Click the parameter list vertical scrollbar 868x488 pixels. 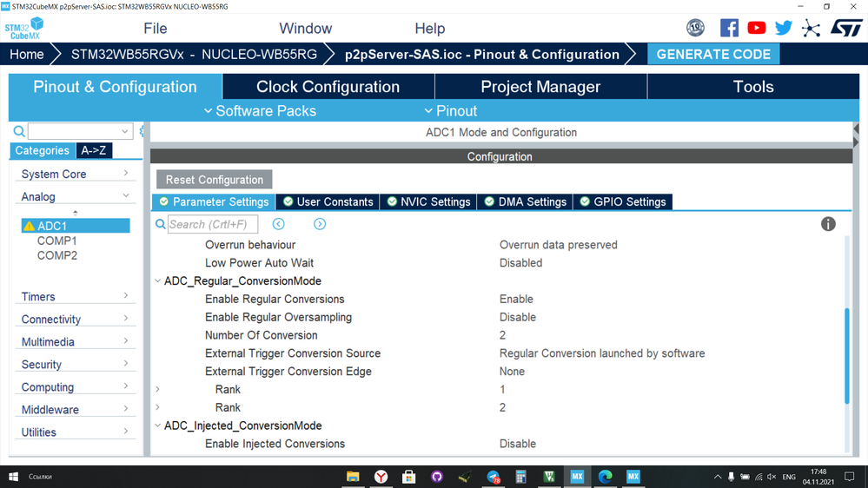(846, 356)
